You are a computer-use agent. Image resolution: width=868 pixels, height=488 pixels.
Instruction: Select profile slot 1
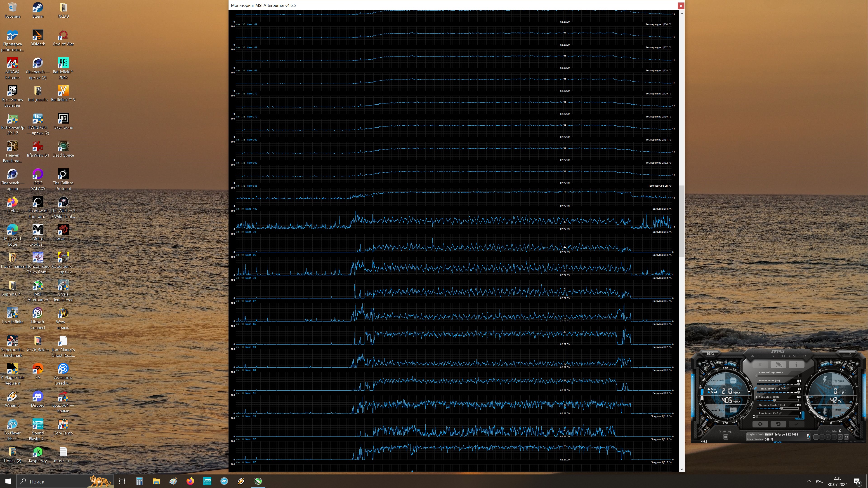tap(816, 437)
